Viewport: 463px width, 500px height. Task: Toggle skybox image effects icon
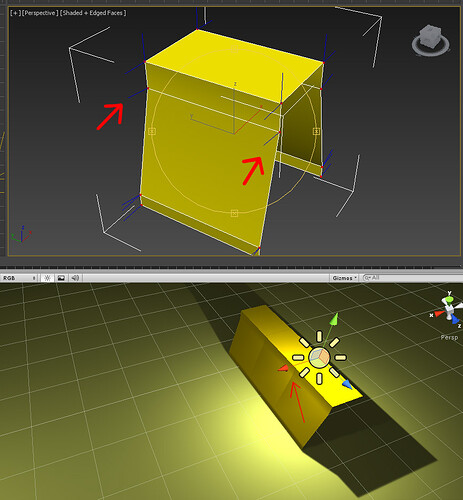point(61,278)
